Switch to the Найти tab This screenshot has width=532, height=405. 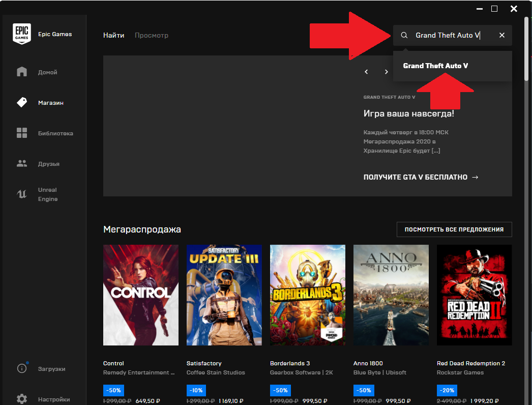point(113,35)
